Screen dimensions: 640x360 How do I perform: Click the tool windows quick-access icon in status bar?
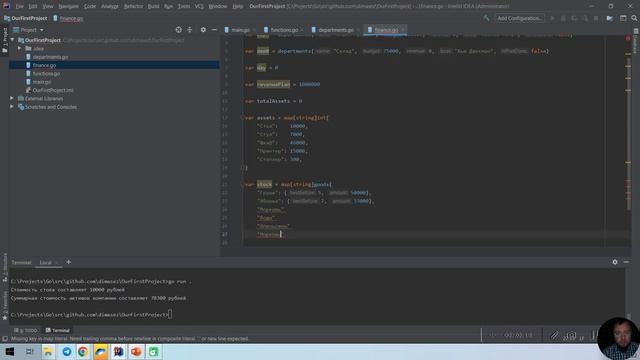pyautogui.click(x=5, y=339)
